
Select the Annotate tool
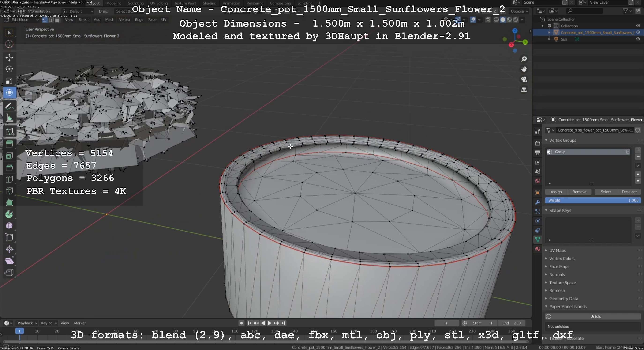click(9, 106)
